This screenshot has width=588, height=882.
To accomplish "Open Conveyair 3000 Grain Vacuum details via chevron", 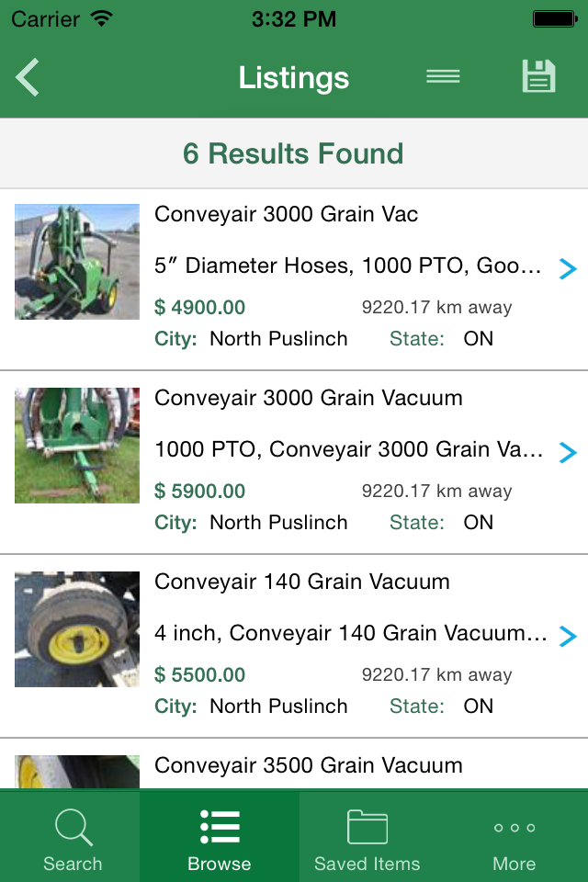I will (x=569, y=453).
